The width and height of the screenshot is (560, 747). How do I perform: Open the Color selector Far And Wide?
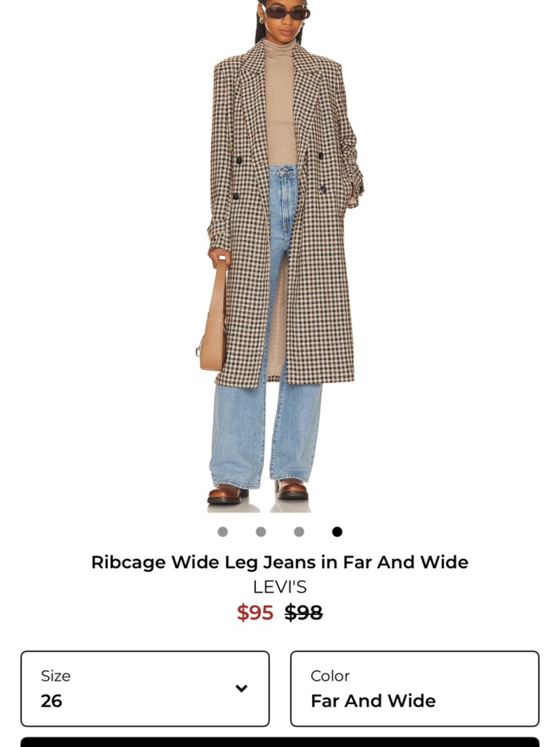(415, 689)
